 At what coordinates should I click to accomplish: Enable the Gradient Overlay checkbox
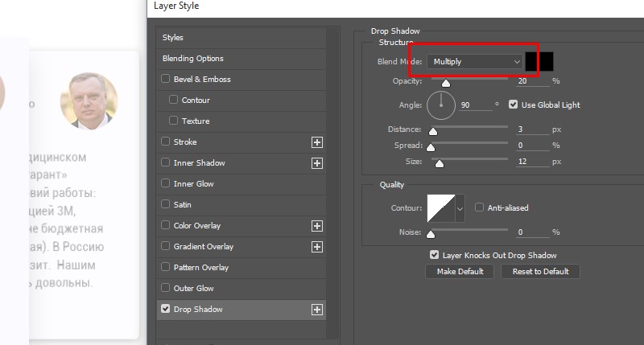[x=166, y=246]
